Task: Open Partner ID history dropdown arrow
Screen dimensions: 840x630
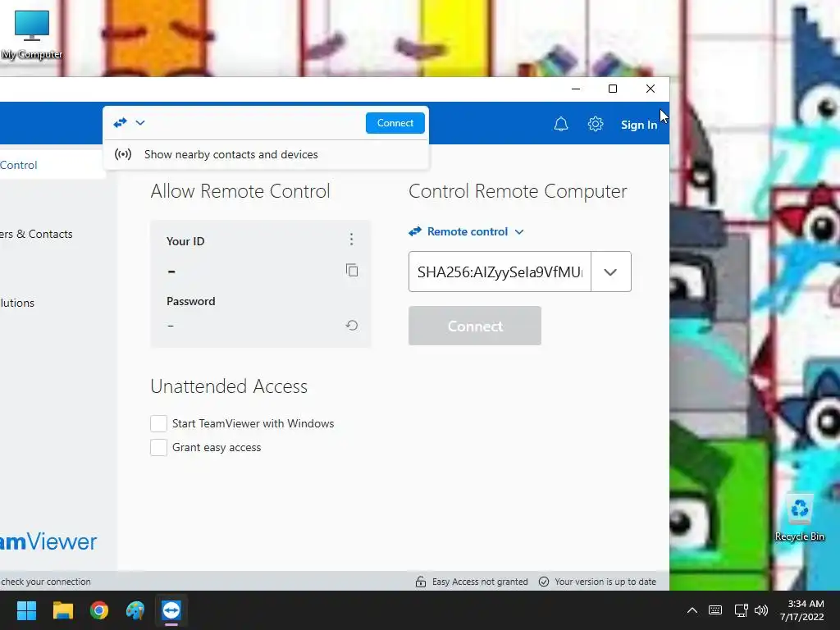Action: [610, 272]
